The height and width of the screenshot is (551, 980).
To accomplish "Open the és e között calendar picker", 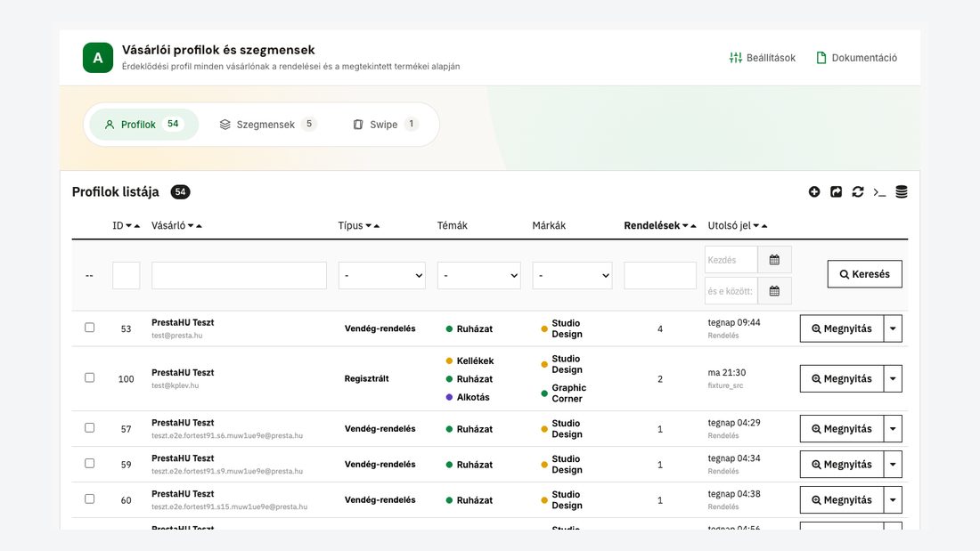I will pyautogui.click(x=774, y=291).
